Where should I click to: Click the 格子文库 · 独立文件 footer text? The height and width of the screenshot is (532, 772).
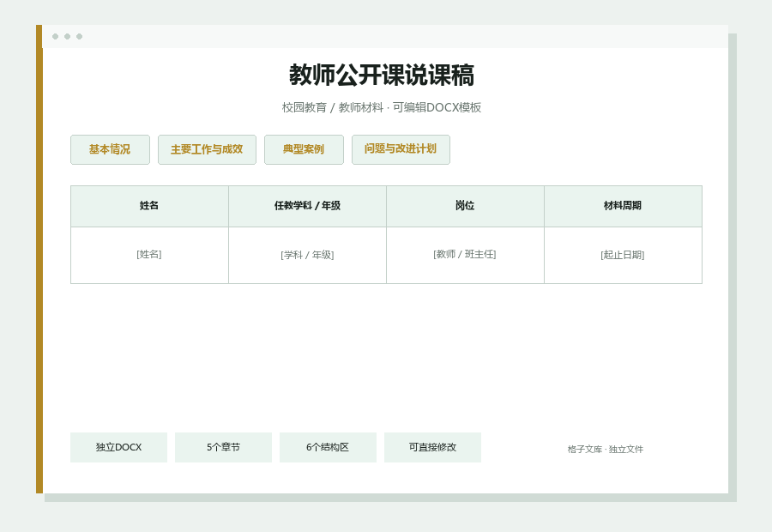click(x=605, y=450)
